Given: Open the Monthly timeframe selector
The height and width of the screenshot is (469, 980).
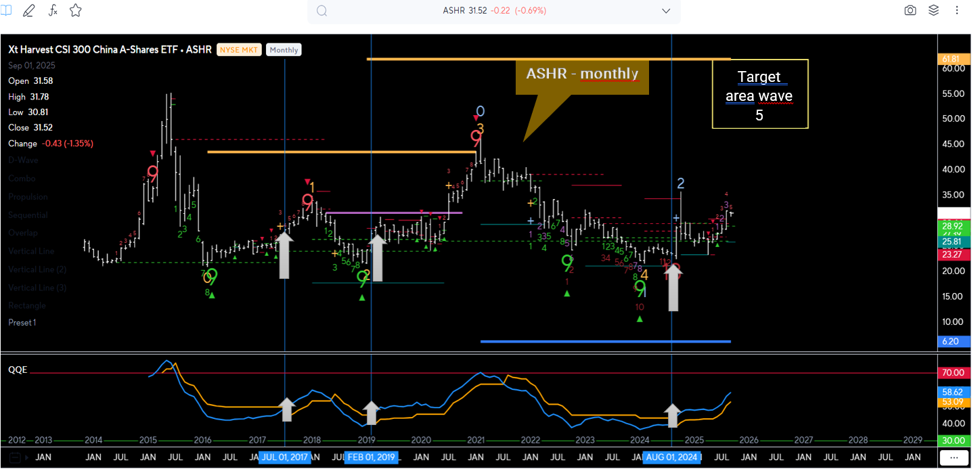Looking at the screenshot, I should click(x=284, y=50).
